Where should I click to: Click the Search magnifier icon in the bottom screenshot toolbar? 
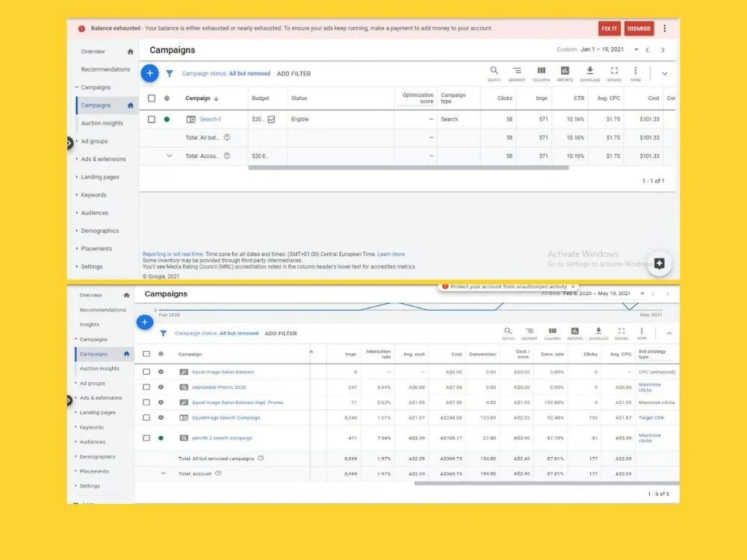(508, 331)
